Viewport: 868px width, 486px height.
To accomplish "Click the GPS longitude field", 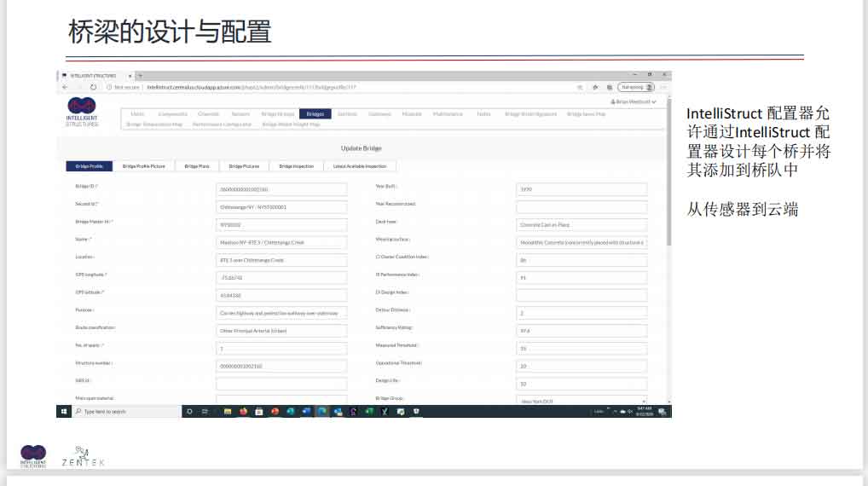I will (x=281, y=278).
